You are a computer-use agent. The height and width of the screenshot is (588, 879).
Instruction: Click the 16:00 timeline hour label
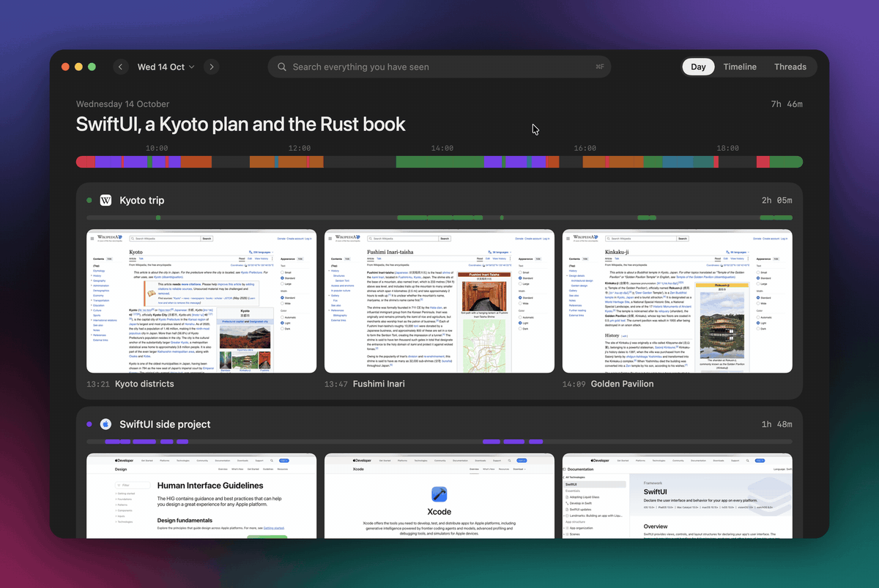(x=585, y=148)
